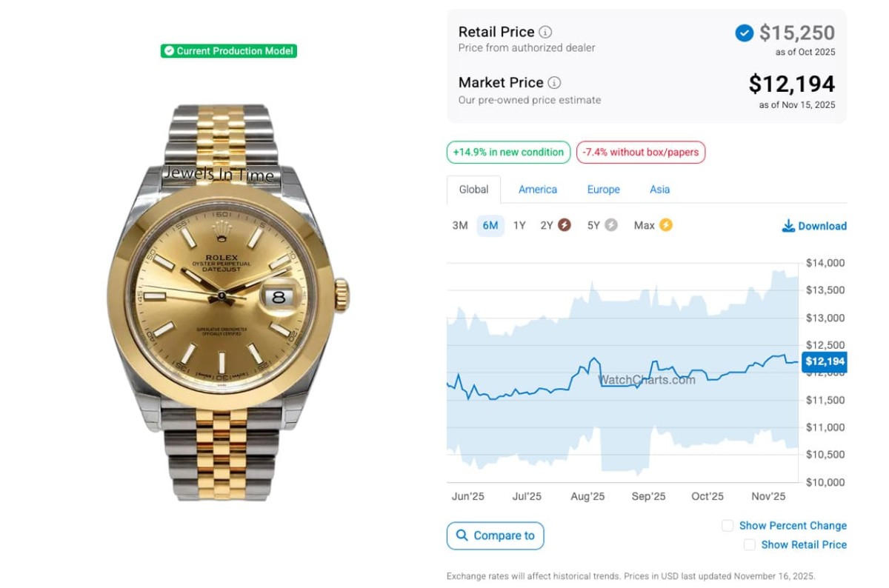Click the Retail Price info icon
This screenshot has height=588, width=889.
(x=545, y=32)
